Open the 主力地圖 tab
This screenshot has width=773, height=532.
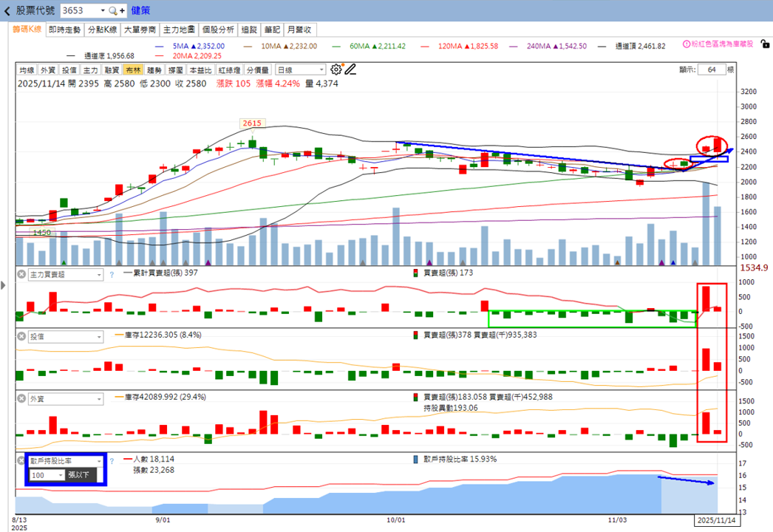(x=179, y=30)
